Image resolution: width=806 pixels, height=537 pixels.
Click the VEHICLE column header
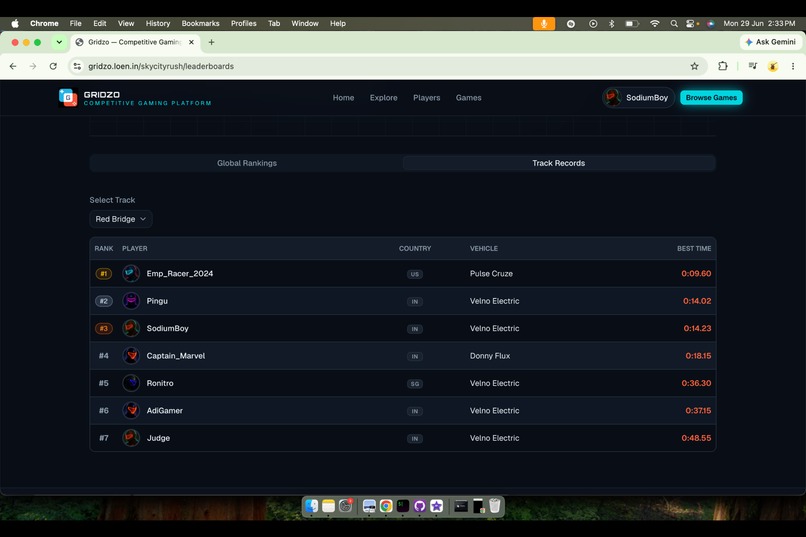pyautogui.click(x=484, y=248)
